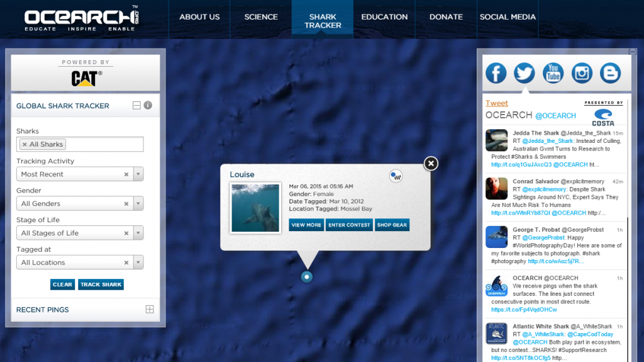Click View More for Louise
644x362 pixels.
click(306, 225)
